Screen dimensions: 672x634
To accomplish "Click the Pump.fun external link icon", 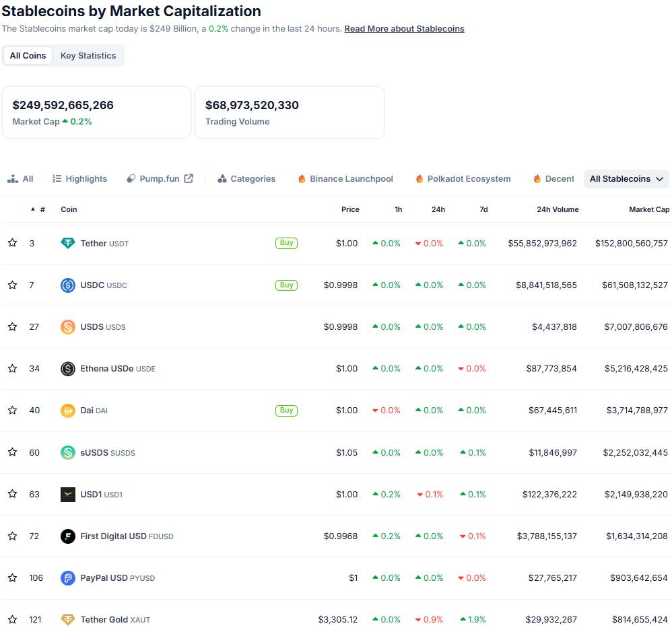I will [189, 178].
